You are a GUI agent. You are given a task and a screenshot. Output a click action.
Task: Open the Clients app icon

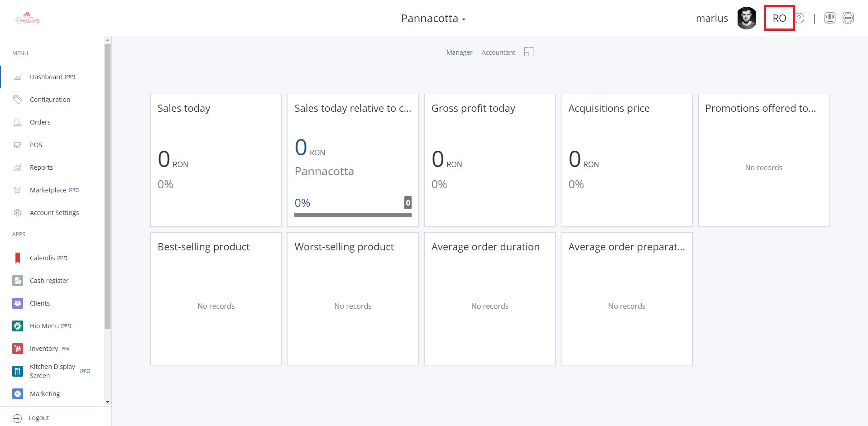[18, 303]
